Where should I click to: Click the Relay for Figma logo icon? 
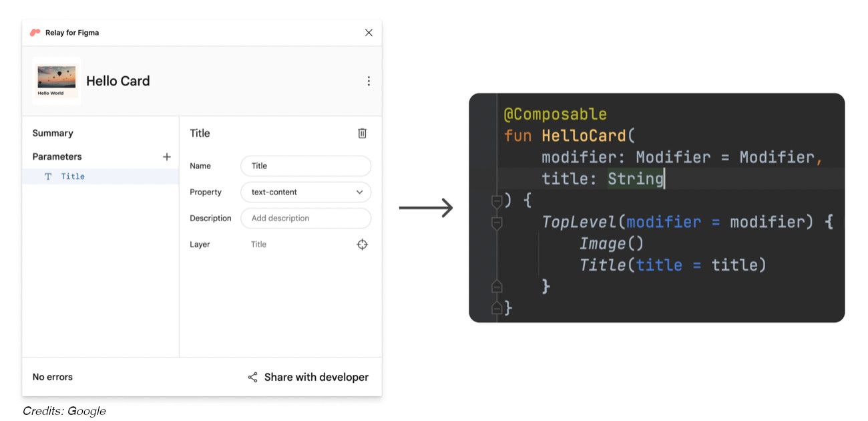[x=34, y=32]
